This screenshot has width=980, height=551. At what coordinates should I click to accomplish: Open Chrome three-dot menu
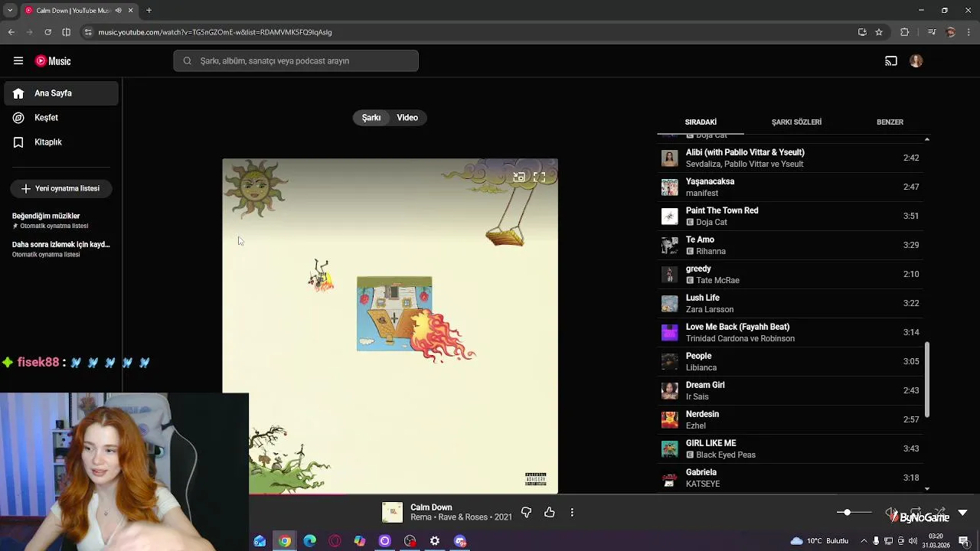tap(969, 32)
